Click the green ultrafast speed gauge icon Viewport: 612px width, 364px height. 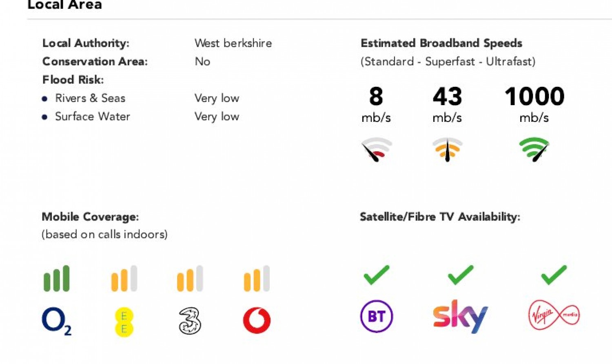point(534,149)
